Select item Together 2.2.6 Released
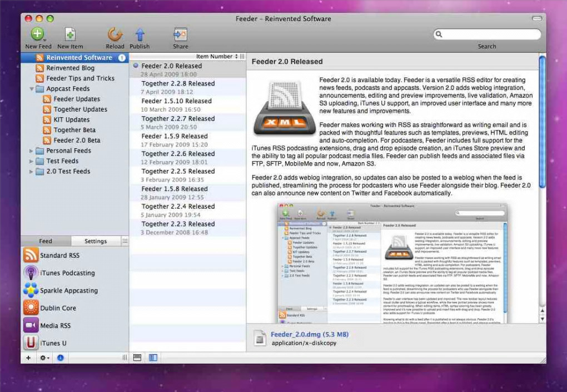567x392 pixels. [x=187, y=158]
